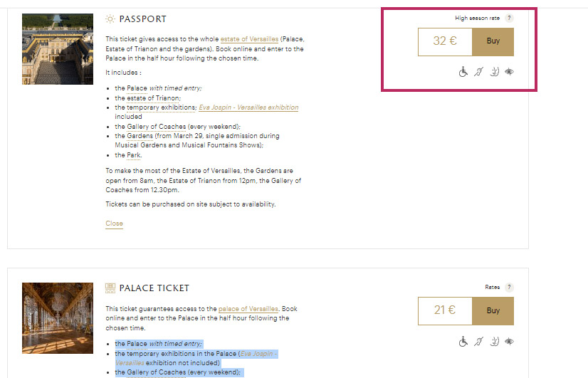588x378 pixels.
Task: Open the High season rate help question mark
Action: tap(509, 18)
